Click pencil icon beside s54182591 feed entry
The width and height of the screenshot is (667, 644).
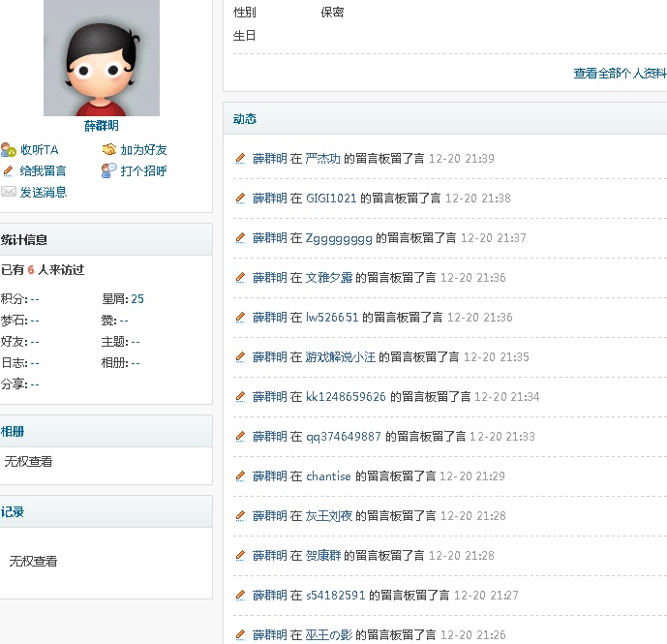pos(241,596)
